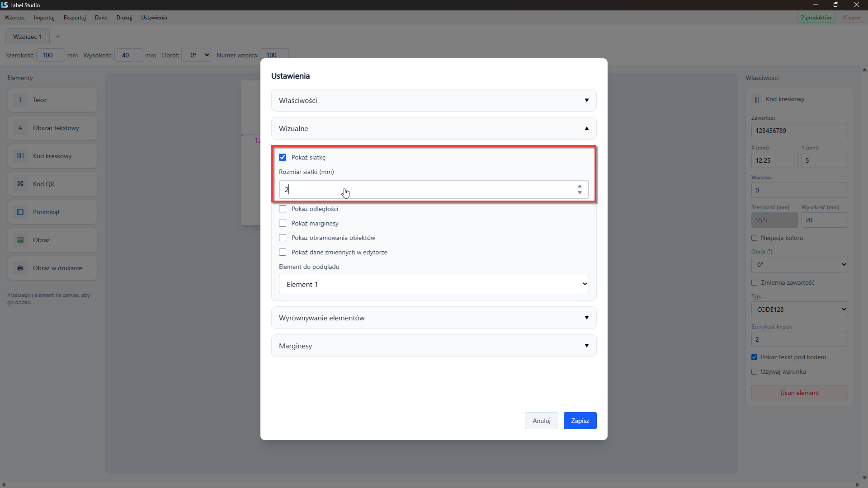Click the barcode icon in the Wlasciwosci panel header

click(757, 99)
